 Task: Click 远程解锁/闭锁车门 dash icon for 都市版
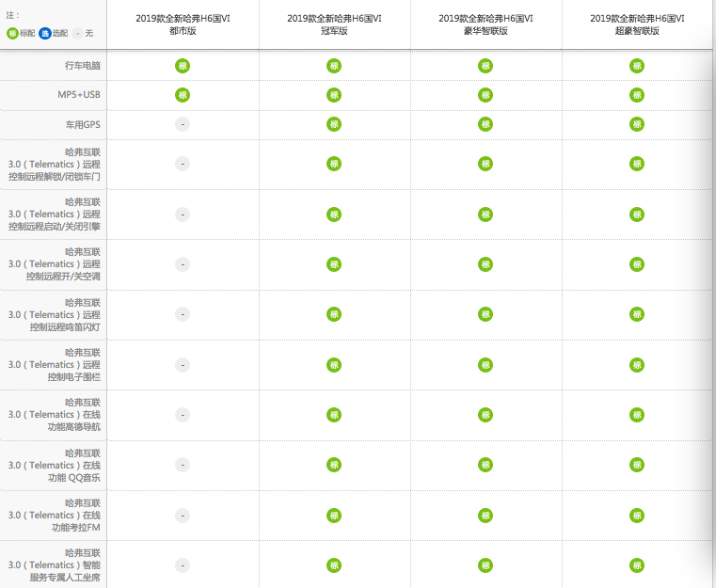(x=183, y=164)
